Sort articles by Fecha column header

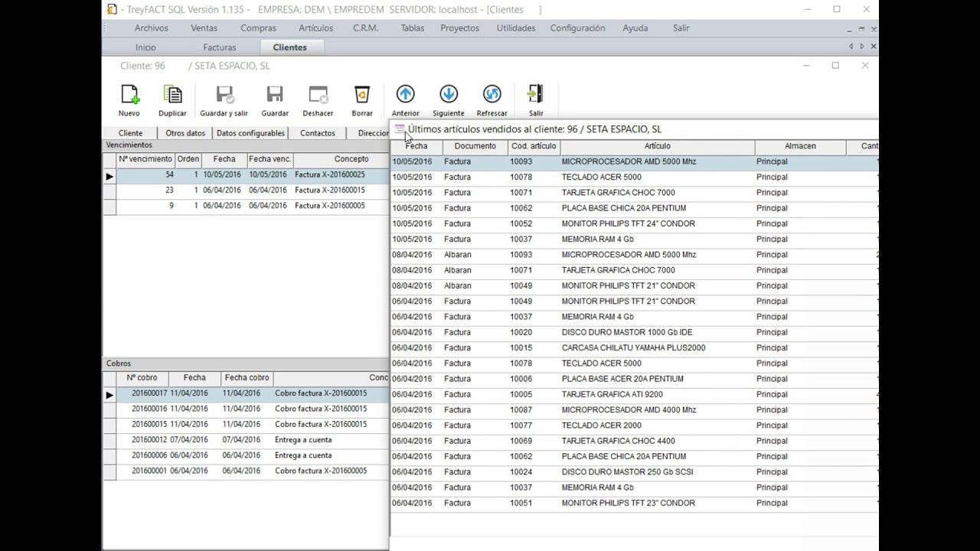pyautogui.click(x=416, y=146)
